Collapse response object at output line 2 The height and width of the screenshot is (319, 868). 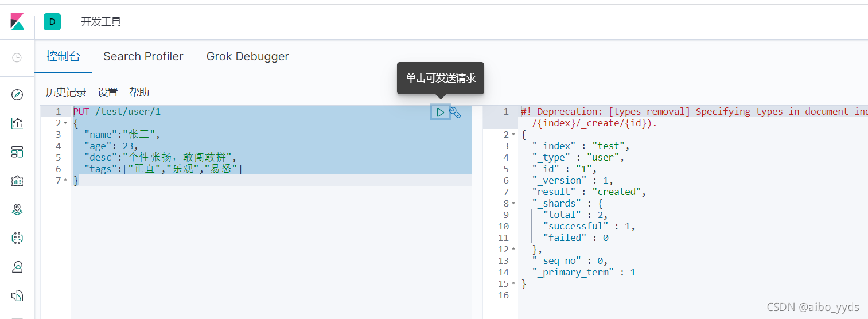coord(513,135)
